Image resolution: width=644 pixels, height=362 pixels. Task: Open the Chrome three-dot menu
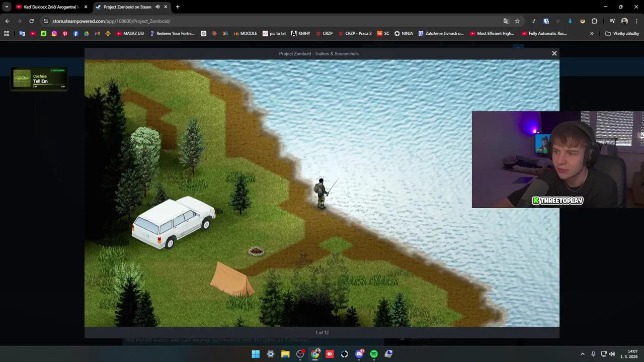(637, 21)
